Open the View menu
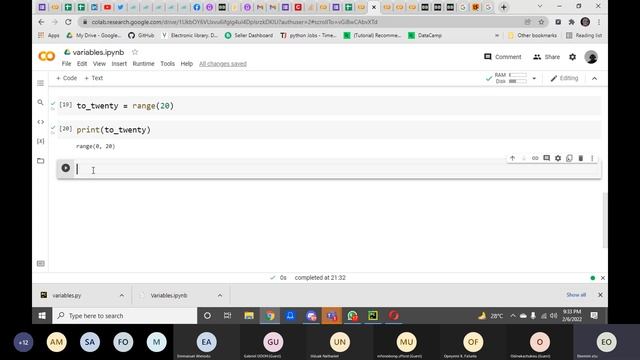 (x=99, y=64)
